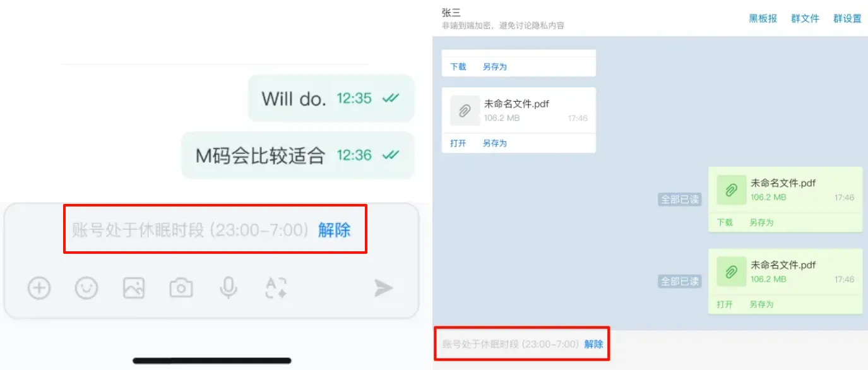This screenshot has height=370, width=868.
Task: Click 另存为 under gray PDF card
Action: click(x=495, y=143)
